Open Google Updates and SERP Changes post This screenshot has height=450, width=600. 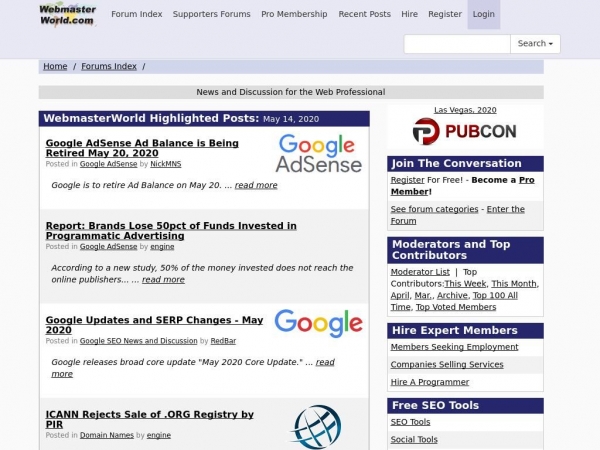click(154, 325)
